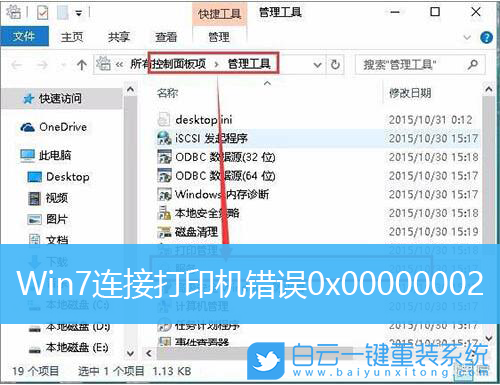Click date 2015/10/31 0:12 cell
This screenshot has width=500, height=385.
[x=431, y=119]
